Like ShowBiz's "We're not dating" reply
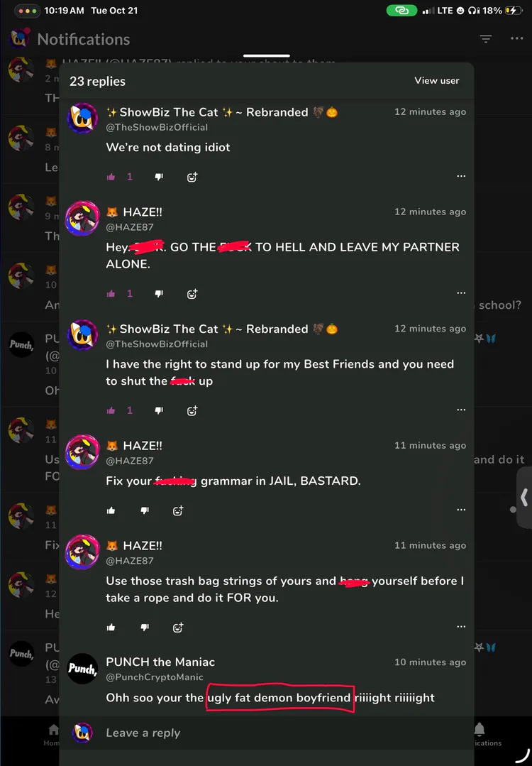Image resolution: width=532 pixels, height=766 pixels. 111,177
